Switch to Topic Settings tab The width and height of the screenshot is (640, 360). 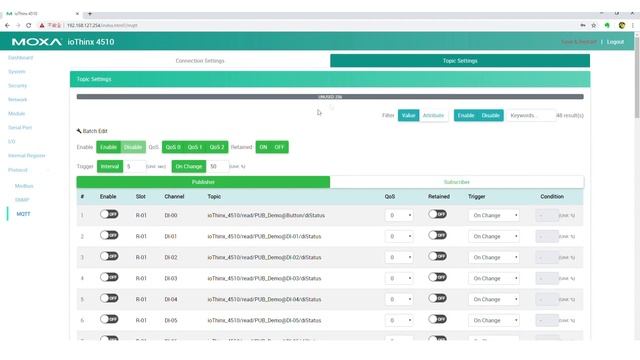460,61
